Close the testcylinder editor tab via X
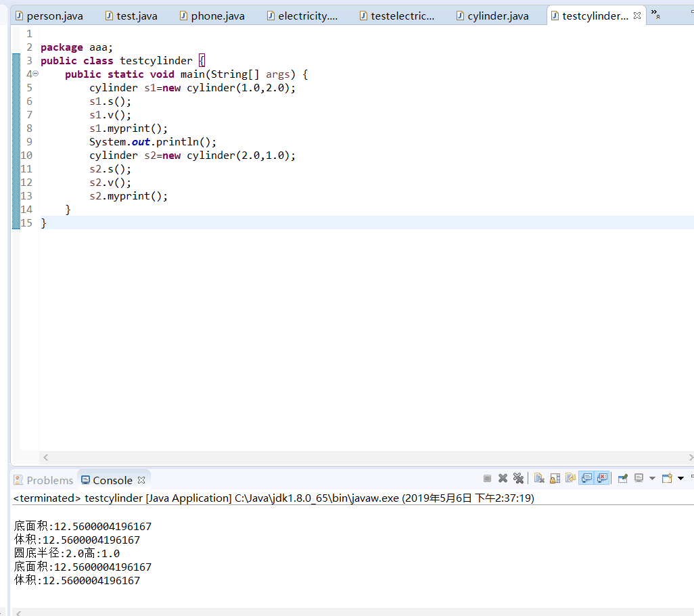This screenshot has width=694, height=616. click(637, 16)
